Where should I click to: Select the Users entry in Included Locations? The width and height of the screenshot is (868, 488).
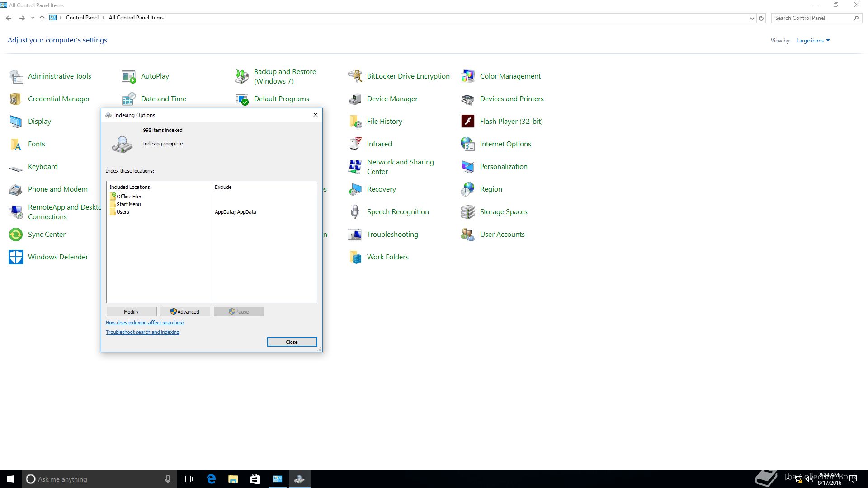pos(123,212)
